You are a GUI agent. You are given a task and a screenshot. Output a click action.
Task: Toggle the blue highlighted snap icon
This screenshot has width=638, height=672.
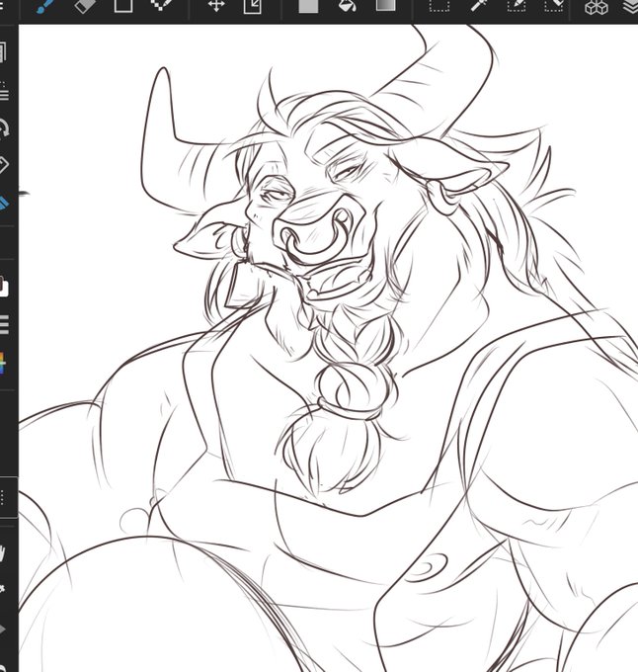(x=4, y=203)
